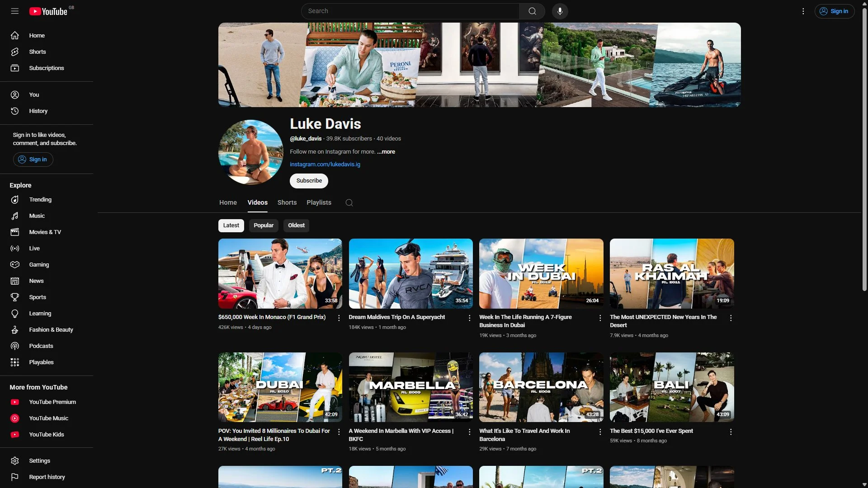Open the Week In Dubai video thumbnail

[x=541, y=274]
